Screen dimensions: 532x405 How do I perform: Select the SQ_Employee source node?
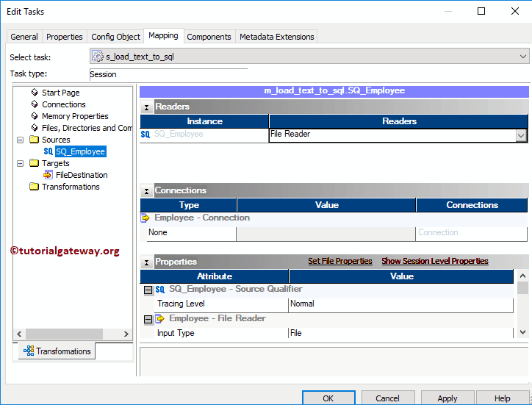point(81,151)
